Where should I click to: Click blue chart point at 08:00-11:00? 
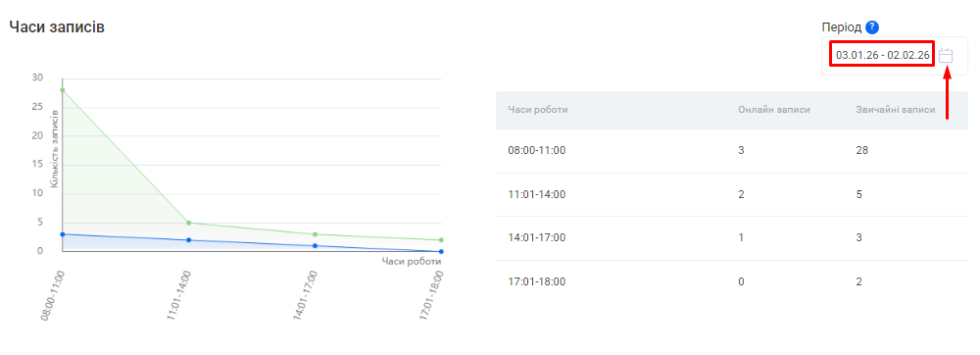pyautogui.click(x=63, y=234)
